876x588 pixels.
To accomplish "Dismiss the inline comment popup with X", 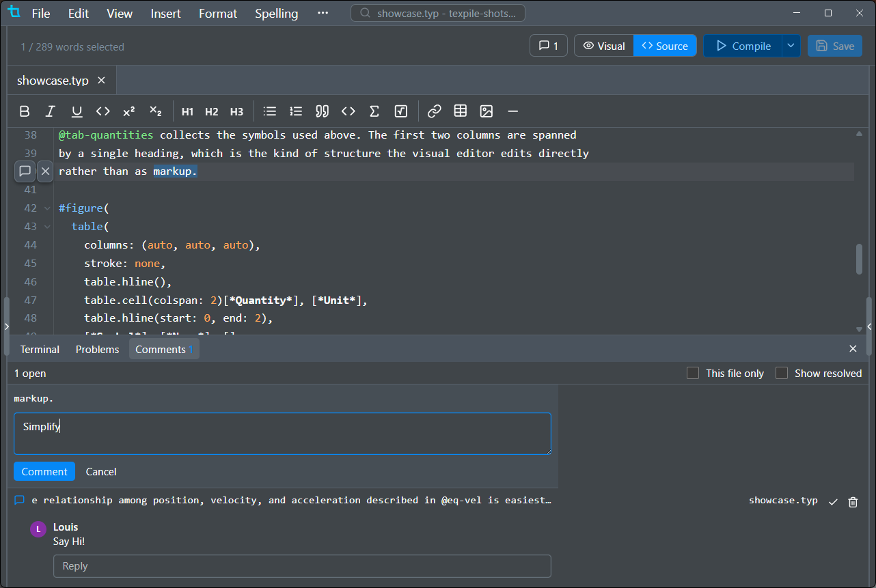I will coord(45,171).
